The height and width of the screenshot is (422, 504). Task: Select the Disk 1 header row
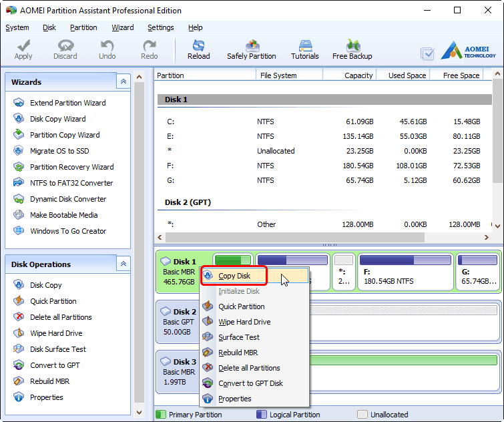coord(324,99)
